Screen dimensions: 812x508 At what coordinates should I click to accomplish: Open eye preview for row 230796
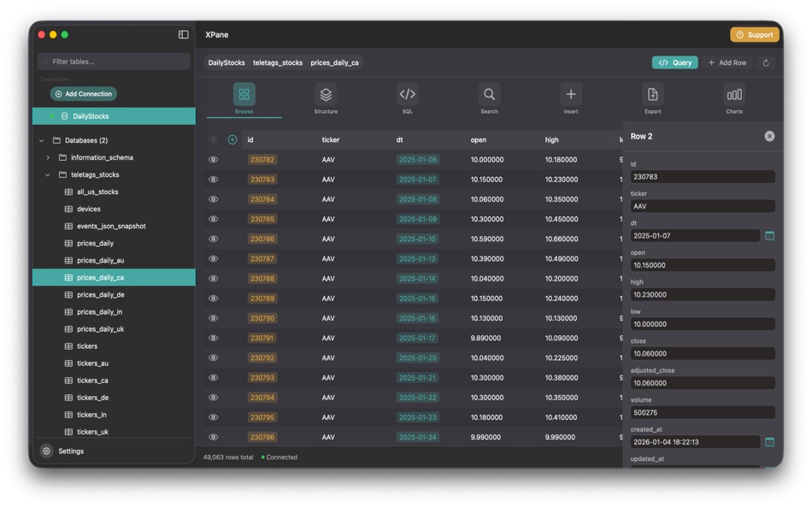click(x=213, y=436)
